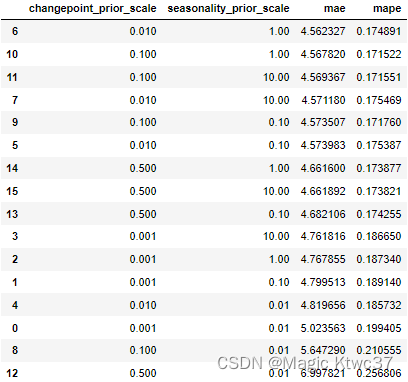
Task: Select row index 1
Action: (15, 282)
